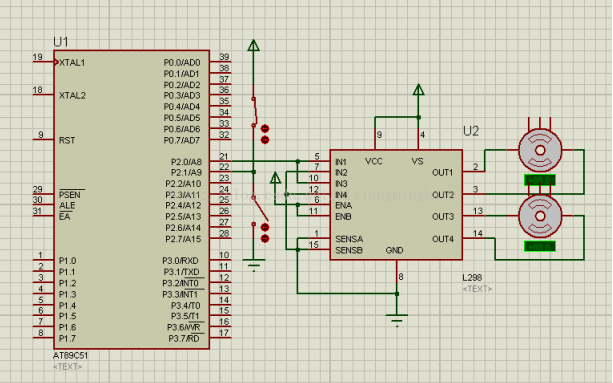Click the power terminal arrow above VS pin

click(418, 90)
